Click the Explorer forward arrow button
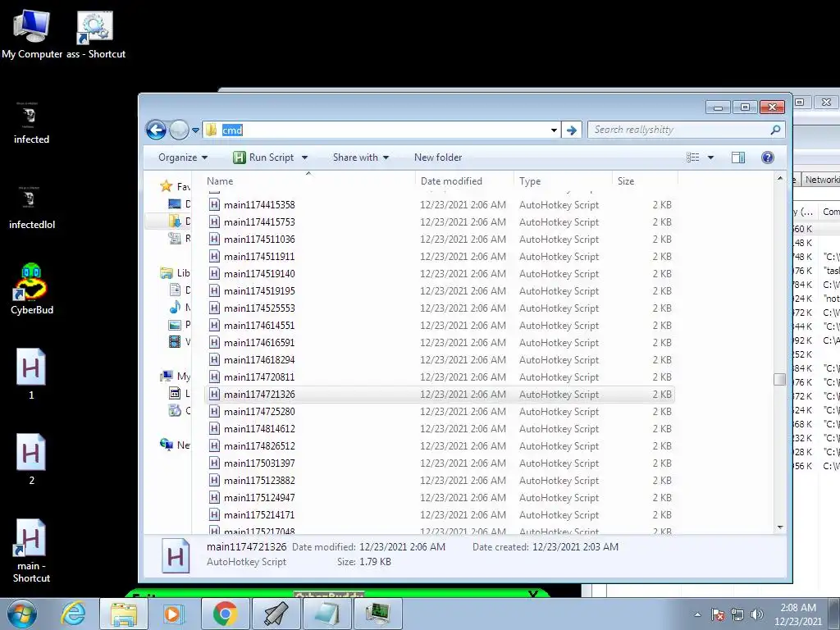Viewport: 840px width, 630px height. click(x=179, y=130)
